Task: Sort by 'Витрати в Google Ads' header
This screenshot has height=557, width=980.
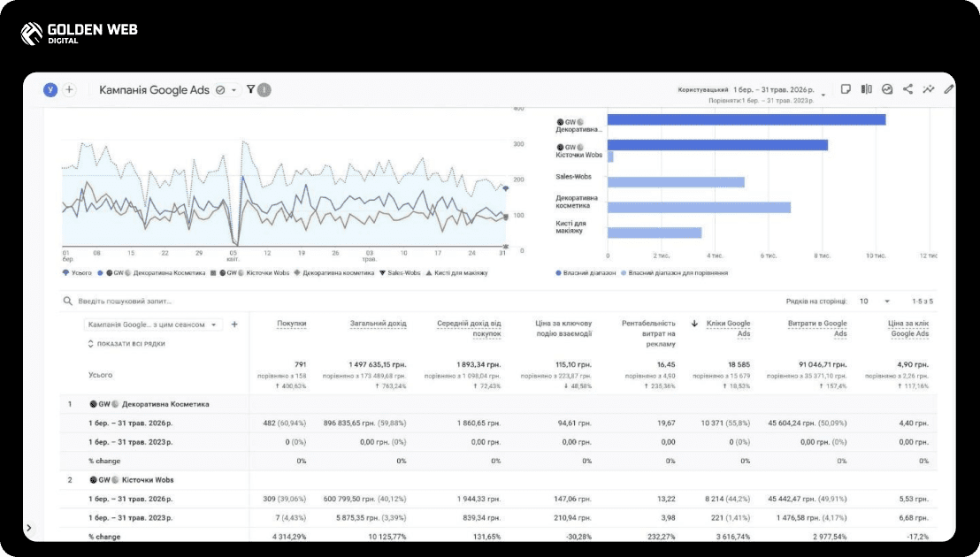Action: (817, 329)
